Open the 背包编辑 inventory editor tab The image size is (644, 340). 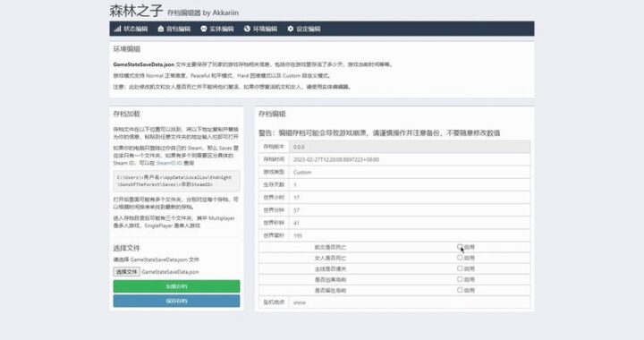174,29
